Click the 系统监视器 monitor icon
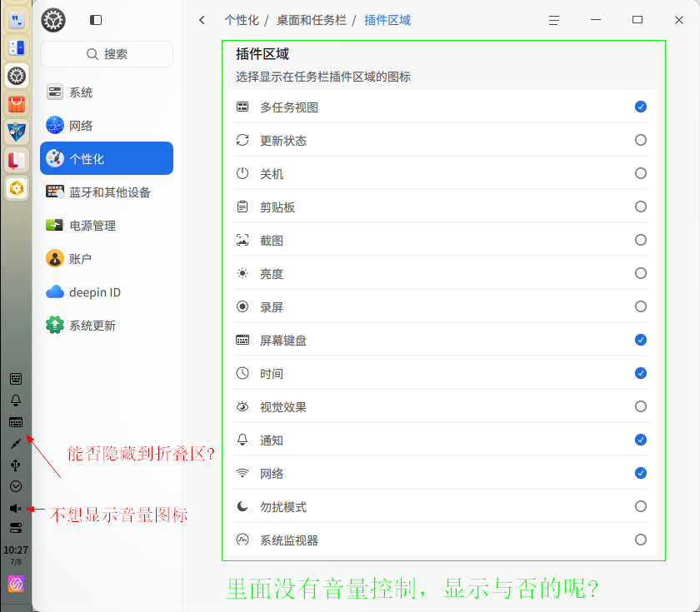 click(x=242, y=540)
